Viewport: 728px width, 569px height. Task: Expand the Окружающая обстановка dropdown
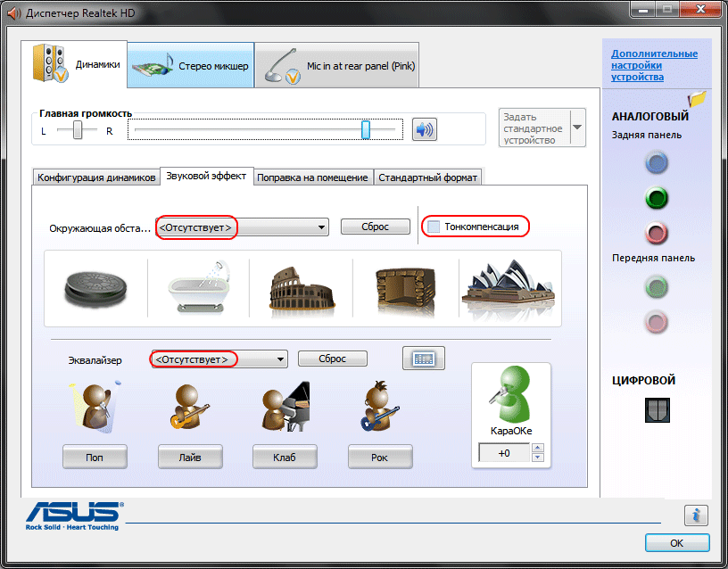tap(321, 227)
